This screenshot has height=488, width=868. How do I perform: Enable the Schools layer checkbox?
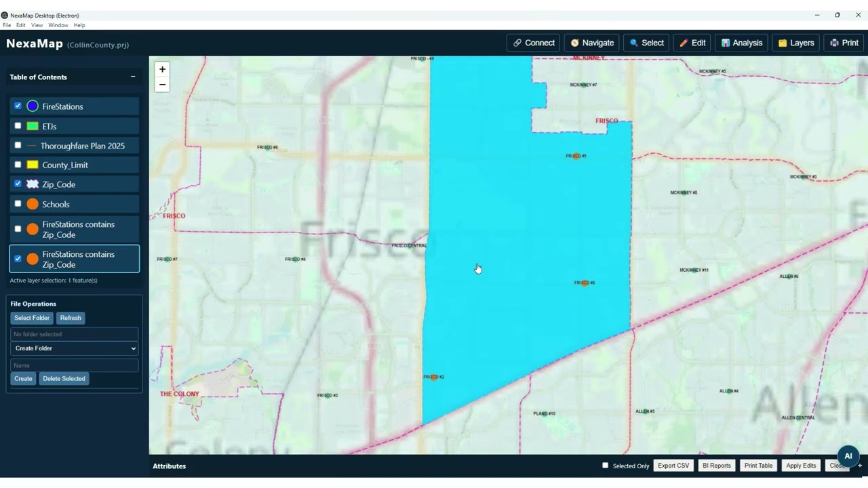18,203
